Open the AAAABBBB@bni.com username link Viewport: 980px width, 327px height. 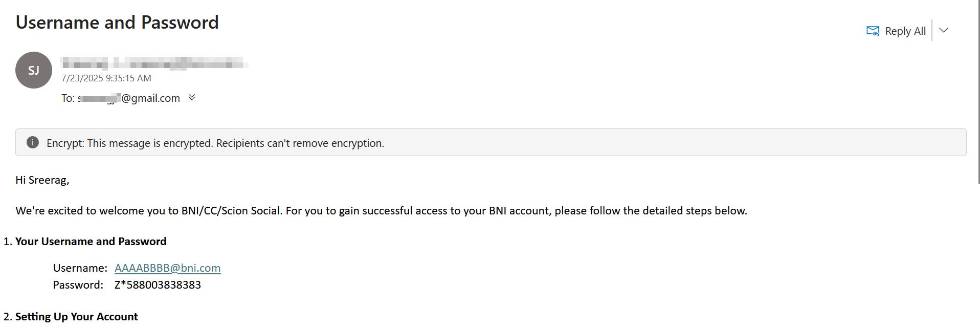click(168, 268)
